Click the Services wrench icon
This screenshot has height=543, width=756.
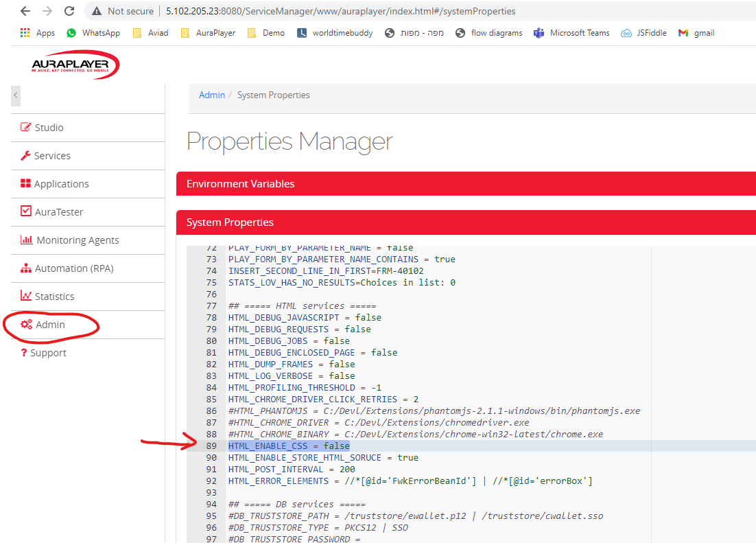[x=25, y=155]
